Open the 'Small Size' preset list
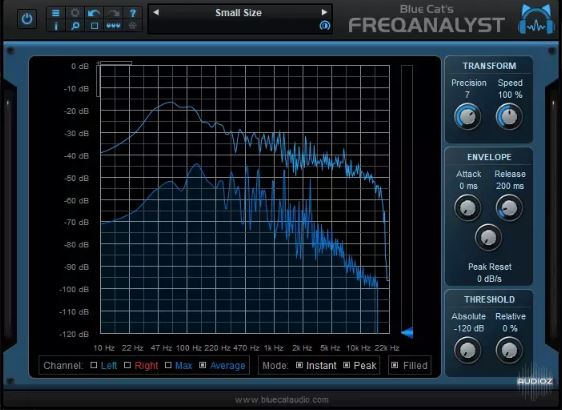This screenshot has width=562, height=410. point(238,13)
